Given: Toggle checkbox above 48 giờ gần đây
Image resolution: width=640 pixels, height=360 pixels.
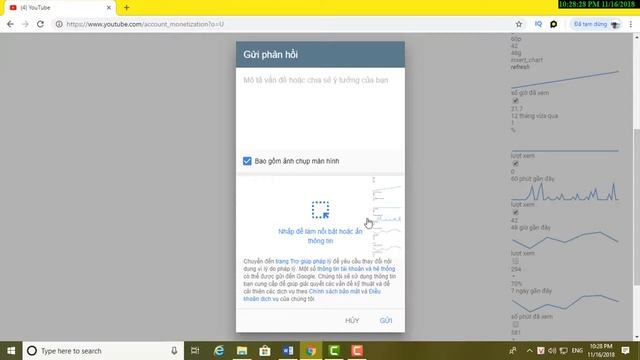Looking at the screenshot, I should tap(516, 212).
